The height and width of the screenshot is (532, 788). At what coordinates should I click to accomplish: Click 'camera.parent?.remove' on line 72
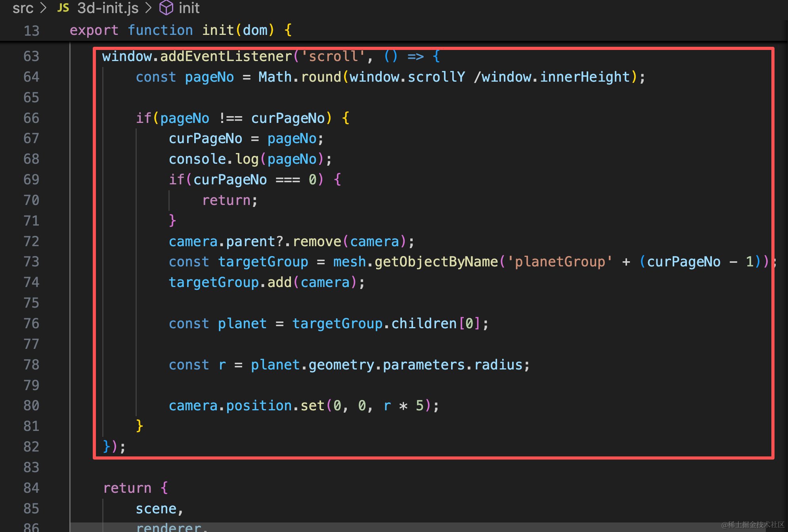pyautogui.click(x=255, y=241)
